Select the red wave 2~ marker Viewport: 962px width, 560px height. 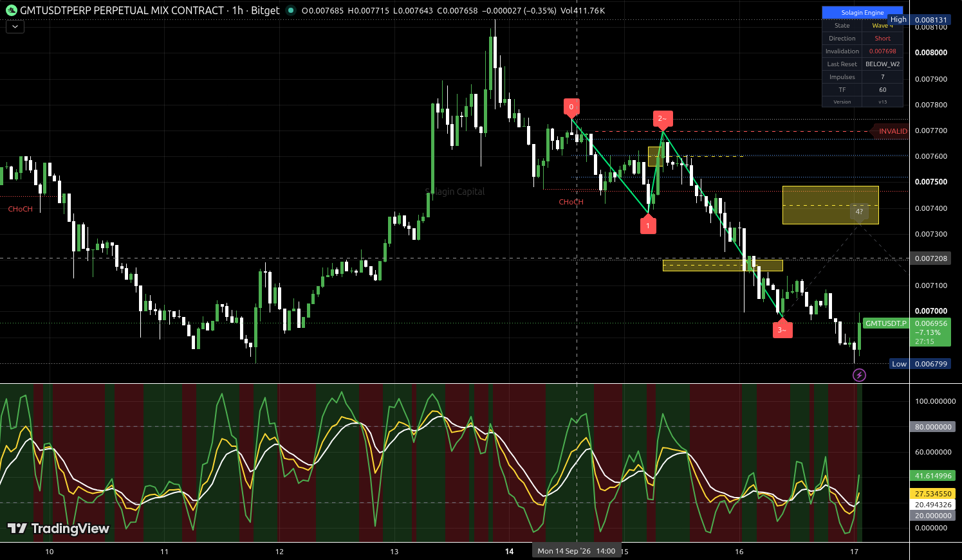click(x=662, y=119)
